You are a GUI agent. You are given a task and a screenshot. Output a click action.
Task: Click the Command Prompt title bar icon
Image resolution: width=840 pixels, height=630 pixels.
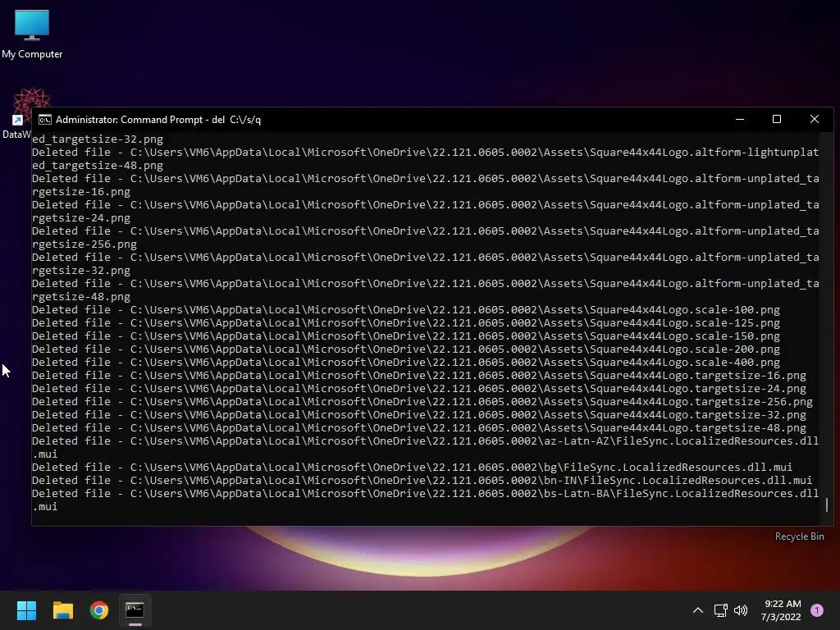(45, 120)
